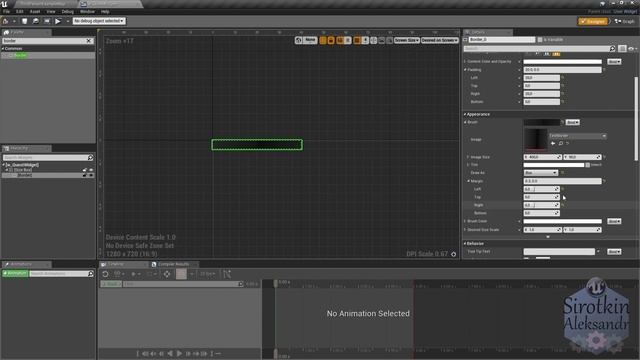The image size is (640, 360).
Task: Click the Details search magnifier icon
Action: [x=613, y=49]
